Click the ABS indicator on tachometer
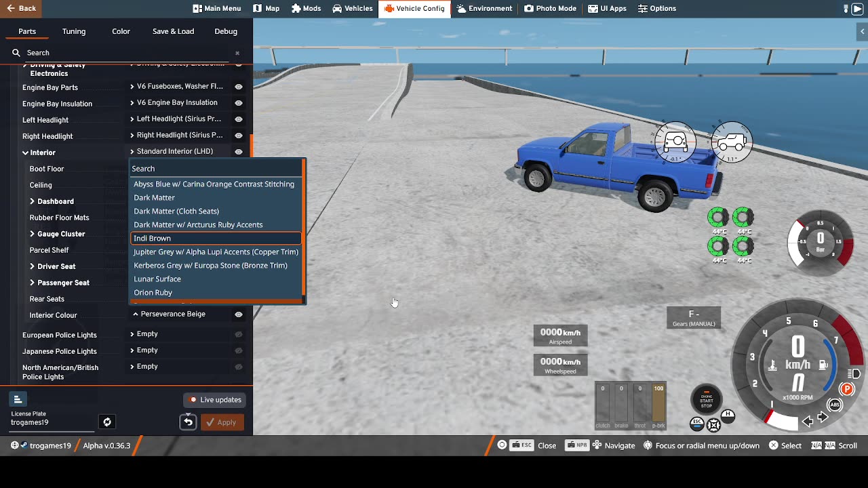The image size is (868, 488). (835, 405)
